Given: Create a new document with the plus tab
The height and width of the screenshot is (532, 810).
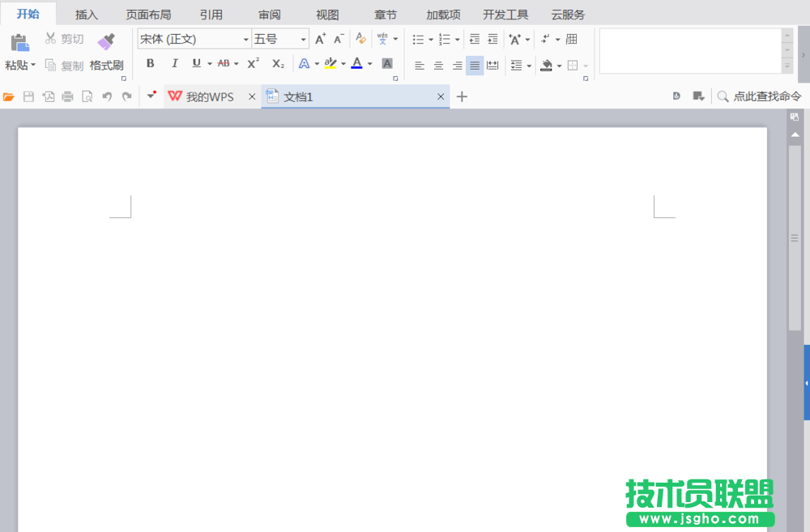Looking at the screenshot, I should click(x=462, y=96).
